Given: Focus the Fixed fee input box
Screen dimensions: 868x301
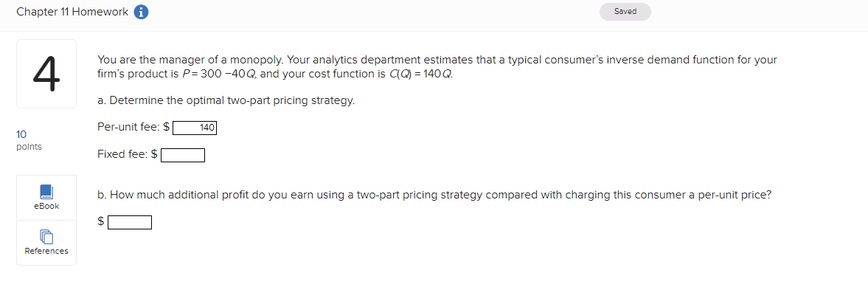Looking at the screenshot, I should pos(183,155).
